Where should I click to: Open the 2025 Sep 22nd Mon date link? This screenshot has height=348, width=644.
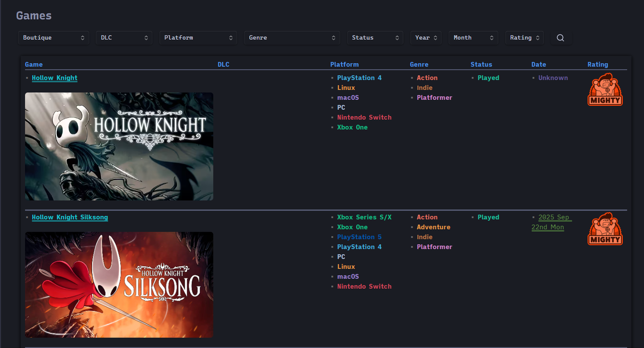coord(551,222)
